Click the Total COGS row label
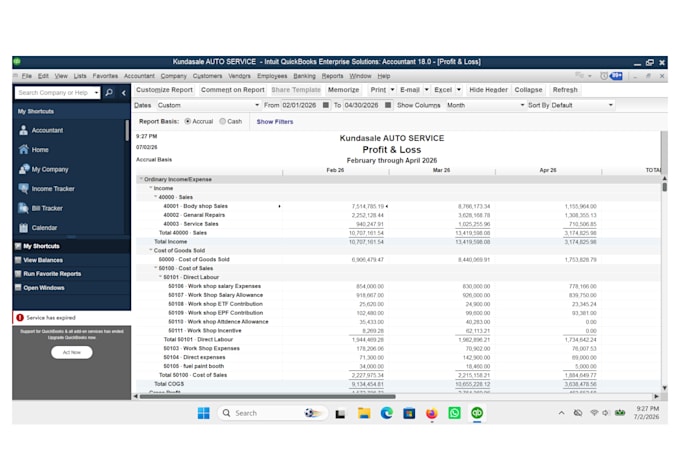 [169, 384]
